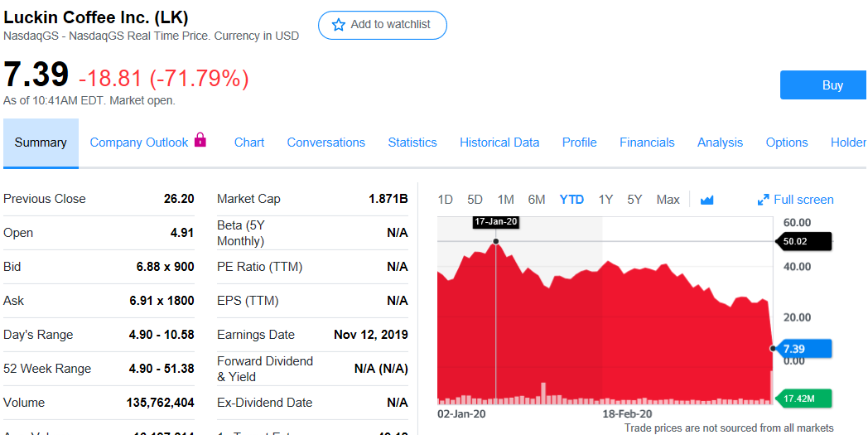Image resolution: width=868 pixels, height=435 pixels.
Task: Switch chart type using area chart icon
Action: point(707,200)
